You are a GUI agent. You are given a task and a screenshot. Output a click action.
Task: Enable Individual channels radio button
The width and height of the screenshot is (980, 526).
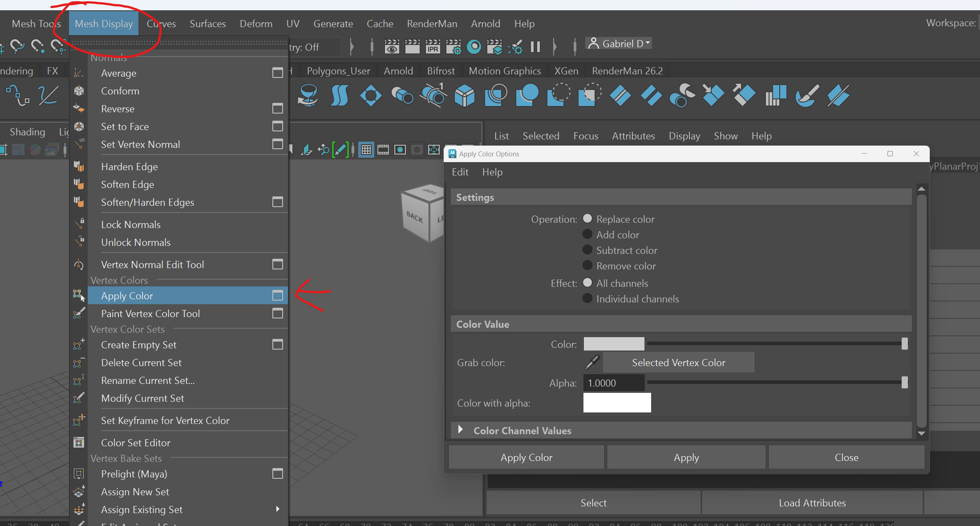pos(587,298)
